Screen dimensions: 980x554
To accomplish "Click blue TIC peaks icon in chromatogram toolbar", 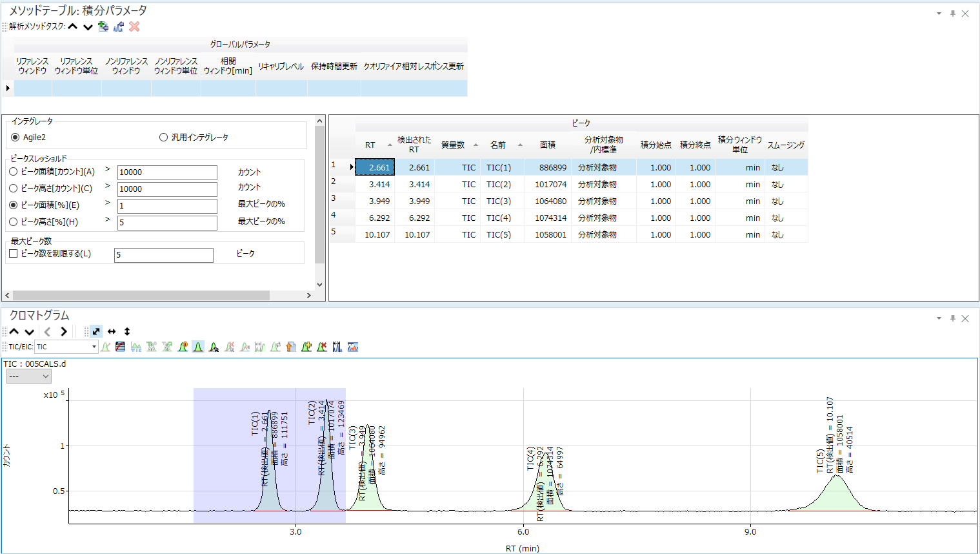I will (136, 347).
